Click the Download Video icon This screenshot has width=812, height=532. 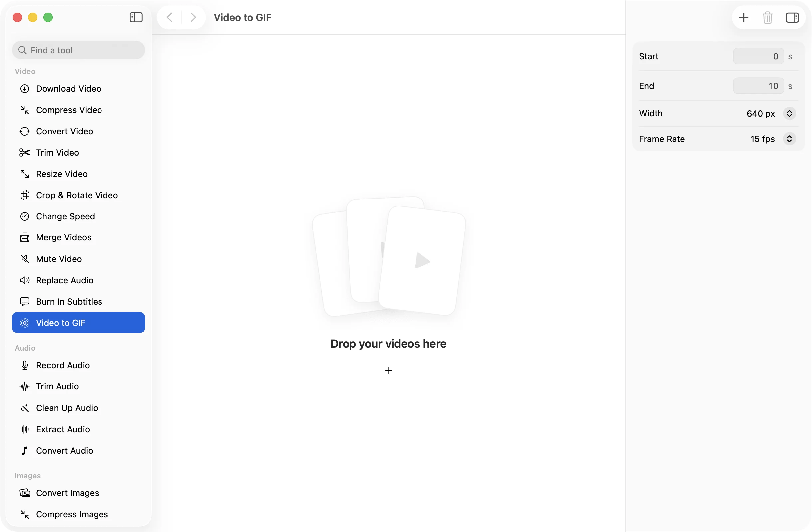tap(25, 88)
